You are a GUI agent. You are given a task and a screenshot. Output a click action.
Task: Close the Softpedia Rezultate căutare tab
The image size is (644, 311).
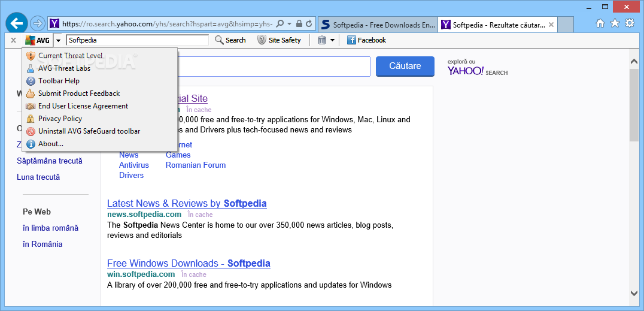point(551,25)
